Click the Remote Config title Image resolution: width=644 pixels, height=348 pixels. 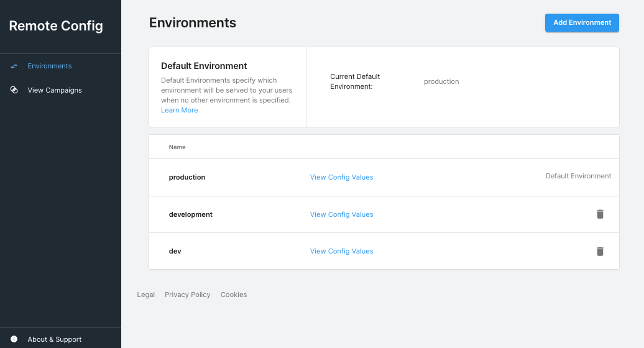56,26
